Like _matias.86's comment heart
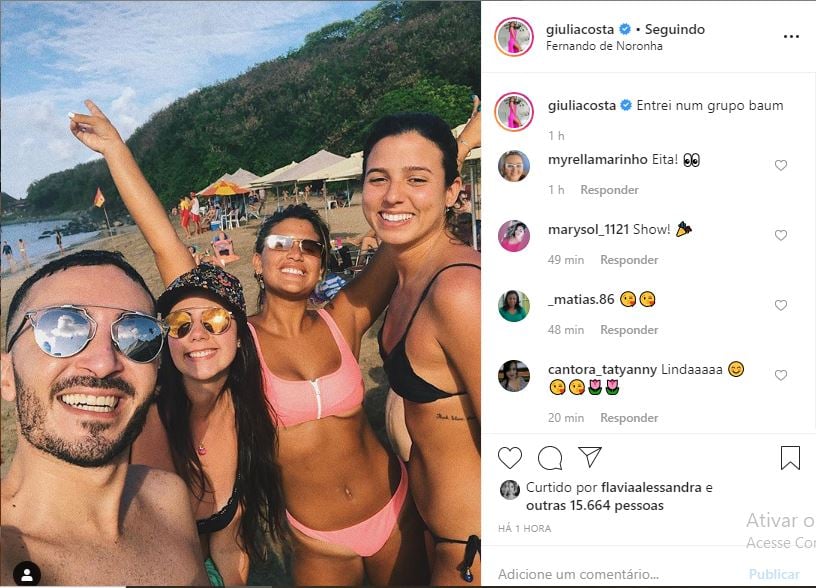This screenshot has height=588, width=816. [781, 305]
